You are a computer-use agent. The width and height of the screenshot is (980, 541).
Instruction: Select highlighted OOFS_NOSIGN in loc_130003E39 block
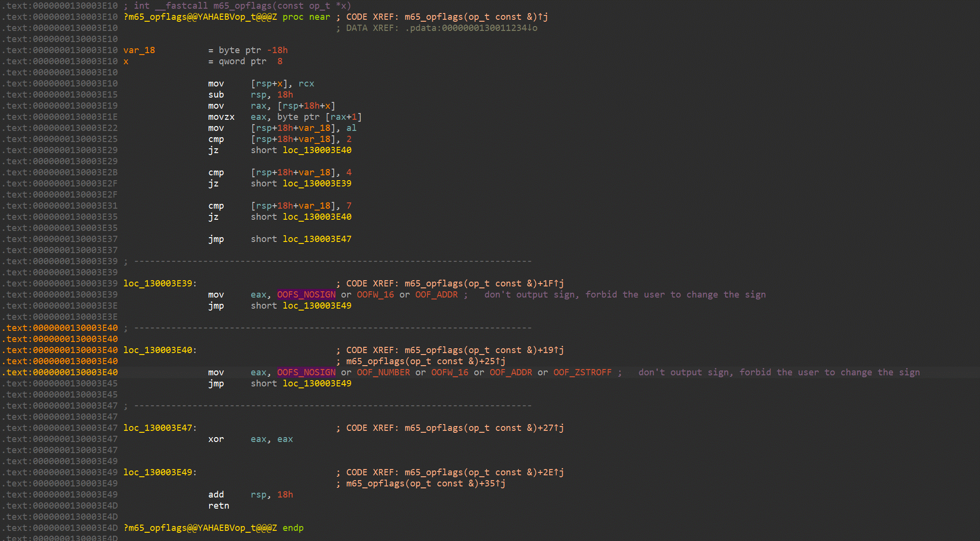point(306,295)
